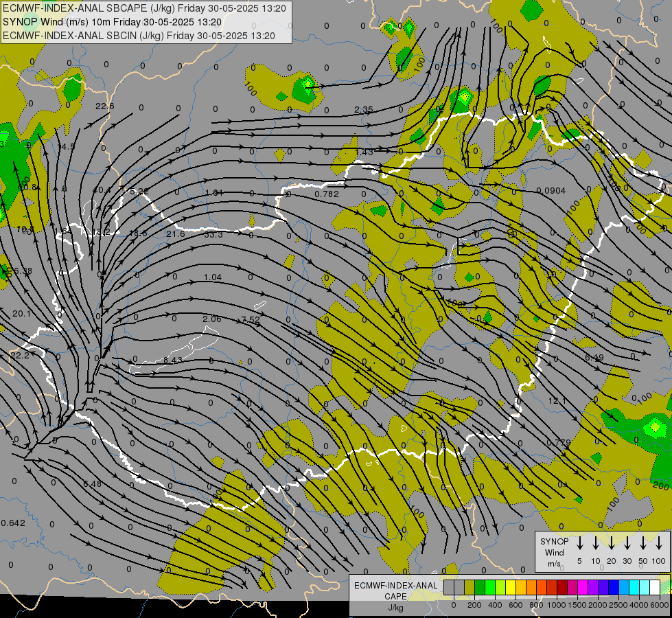Click the 1500 tick on CAPE scale
The height and width of the screenshot is (618, 672).
tap(577, 605)
